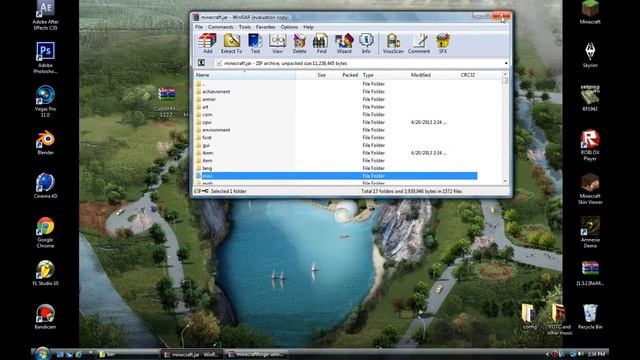The width and height of the screenshot is (640, 360).
Task: Select the Recycle Bin desktop icon
Action: pos(590,317)
